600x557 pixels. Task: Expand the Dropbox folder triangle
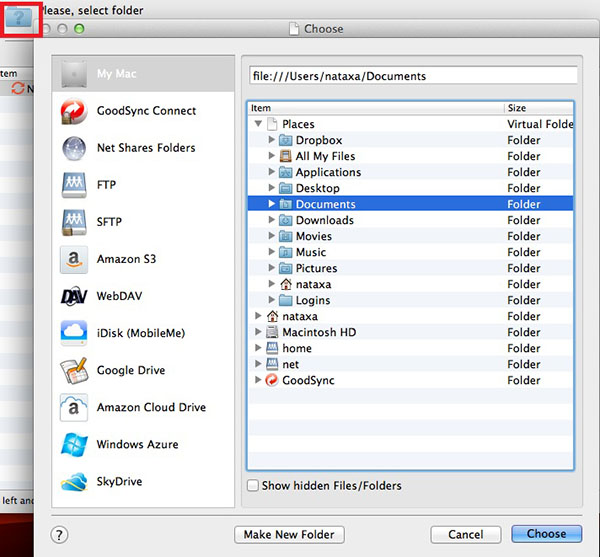point(271,140)
